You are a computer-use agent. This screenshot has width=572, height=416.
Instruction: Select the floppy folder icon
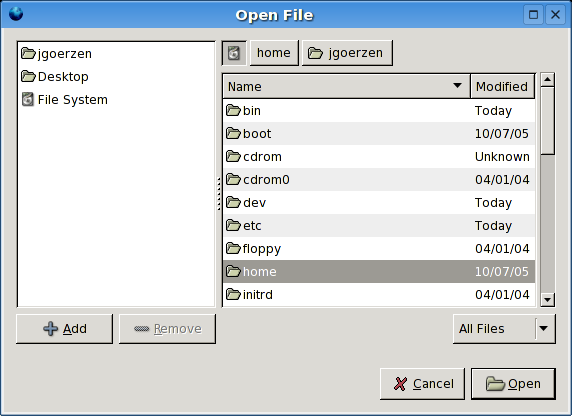[233, 248]
